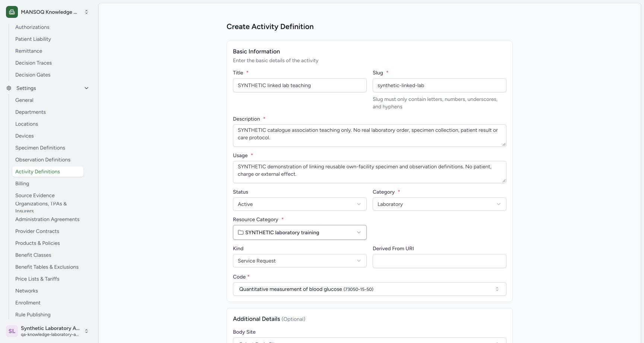The height and width of the screenshot is (343, 644).
Task: Open Decision Gates
Action: tap(48, 75)
